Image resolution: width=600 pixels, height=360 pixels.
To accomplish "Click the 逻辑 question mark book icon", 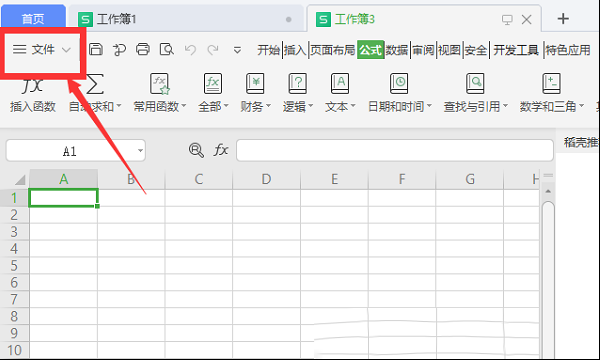I will point(297,83).
